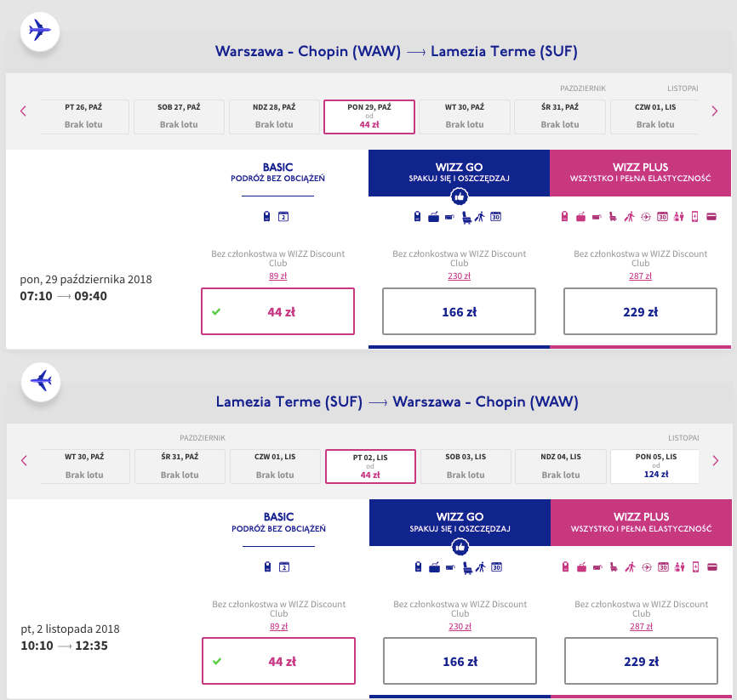
Task: Select the 44 zł BASIC outbound fare
Action: 277,311
